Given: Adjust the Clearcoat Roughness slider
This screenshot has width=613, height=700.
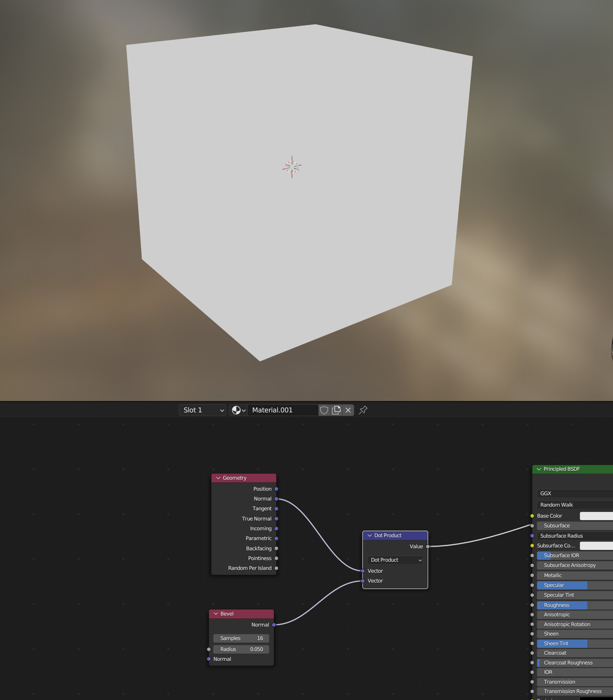Looking at the screenshot, I should pyautogui.click(x=575, y=662).
